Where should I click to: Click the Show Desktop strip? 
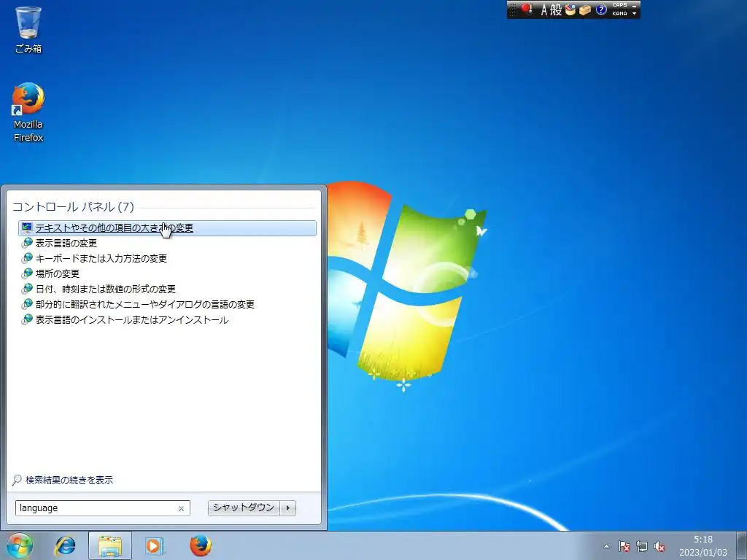coord(741,545)
